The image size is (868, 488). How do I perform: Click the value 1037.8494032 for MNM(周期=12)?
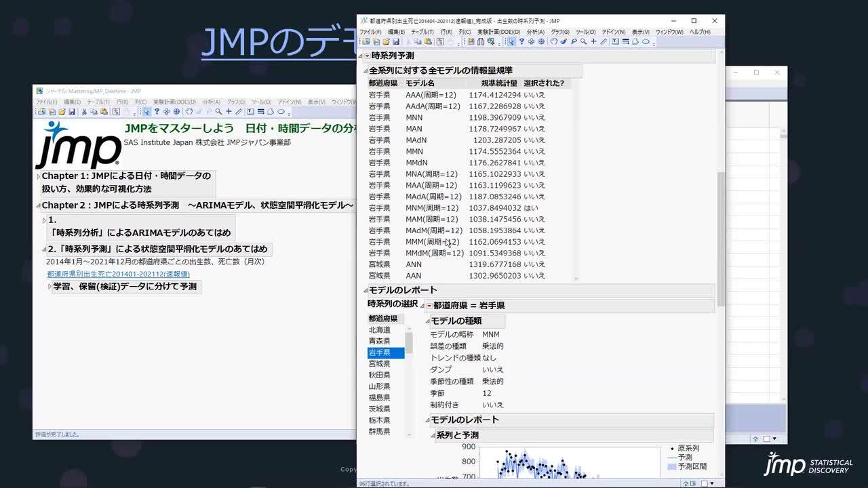495,208
